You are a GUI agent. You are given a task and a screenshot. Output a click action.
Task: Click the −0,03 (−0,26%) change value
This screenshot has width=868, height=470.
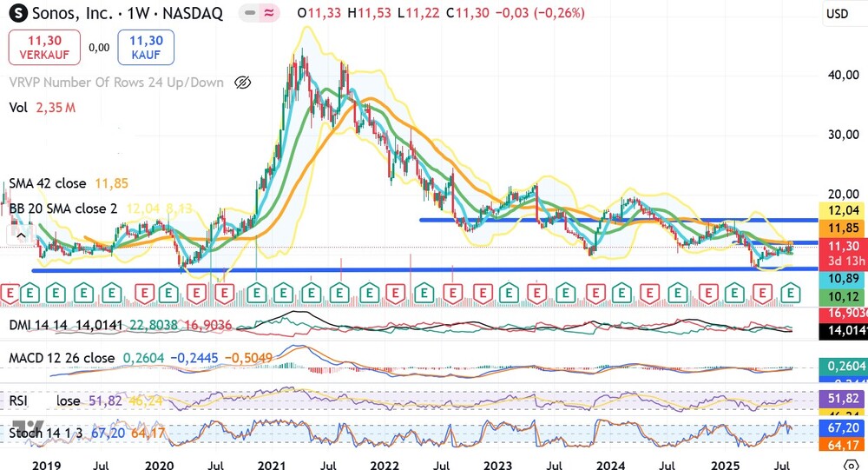540,13
